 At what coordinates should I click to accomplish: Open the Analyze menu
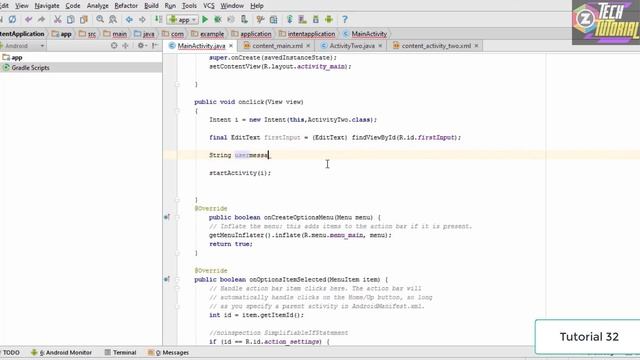tap(98, 6)
